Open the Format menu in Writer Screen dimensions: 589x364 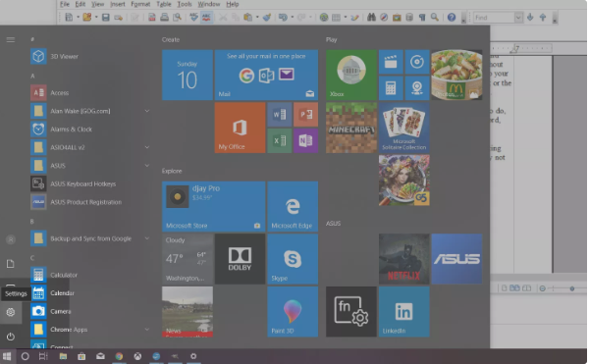pos(140,4)
